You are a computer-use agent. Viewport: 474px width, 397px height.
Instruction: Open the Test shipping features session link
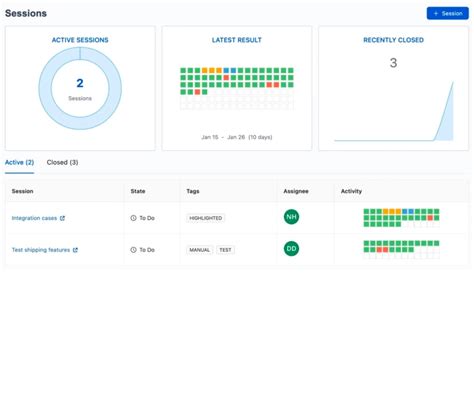(x=41, y=250)
